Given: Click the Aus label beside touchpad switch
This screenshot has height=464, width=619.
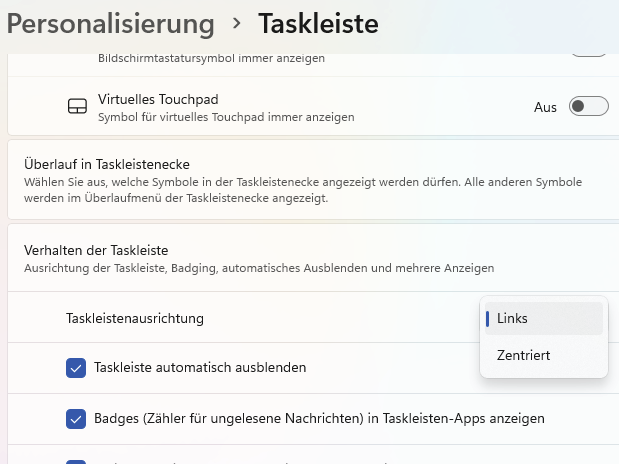Looking at the screenshot, I should click(545, 107).
